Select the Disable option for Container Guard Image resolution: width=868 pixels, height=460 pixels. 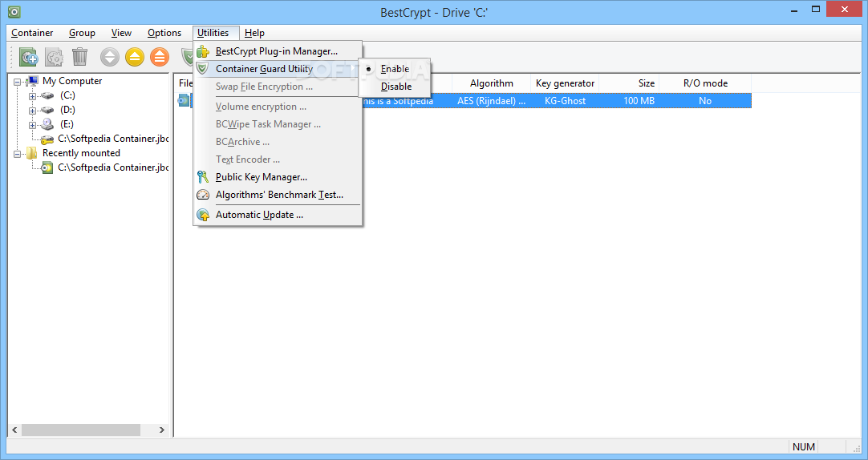pyautogui.click(x=395, y=87)
